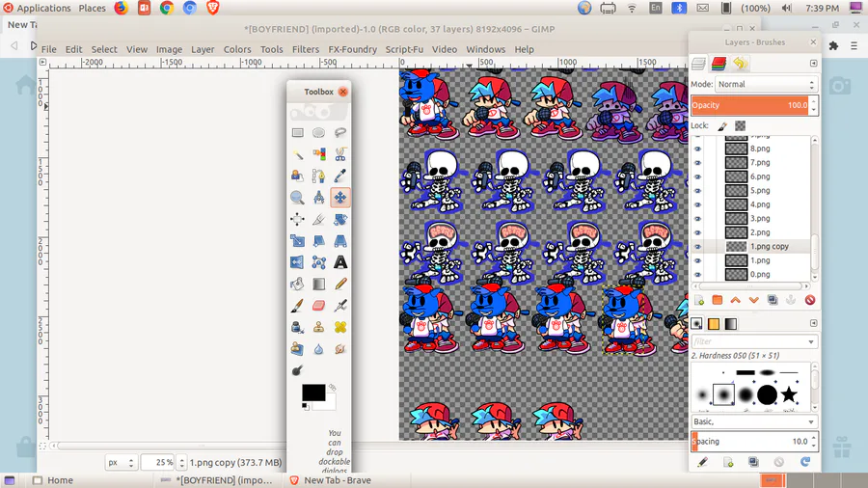Open the FX-Foundry menu
868x488 pixels.
(353, 49)
